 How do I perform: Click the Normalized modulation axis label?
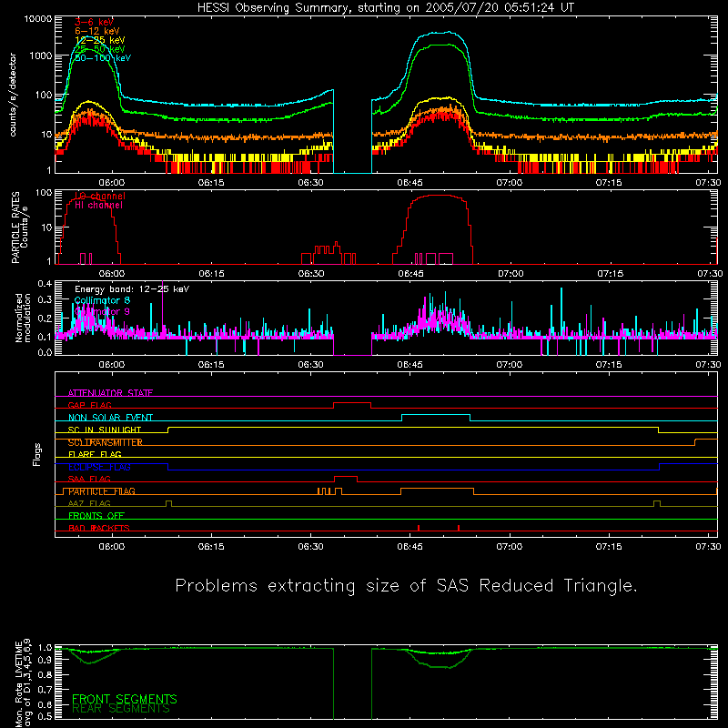pyautogui.click(x=23, y=318)
